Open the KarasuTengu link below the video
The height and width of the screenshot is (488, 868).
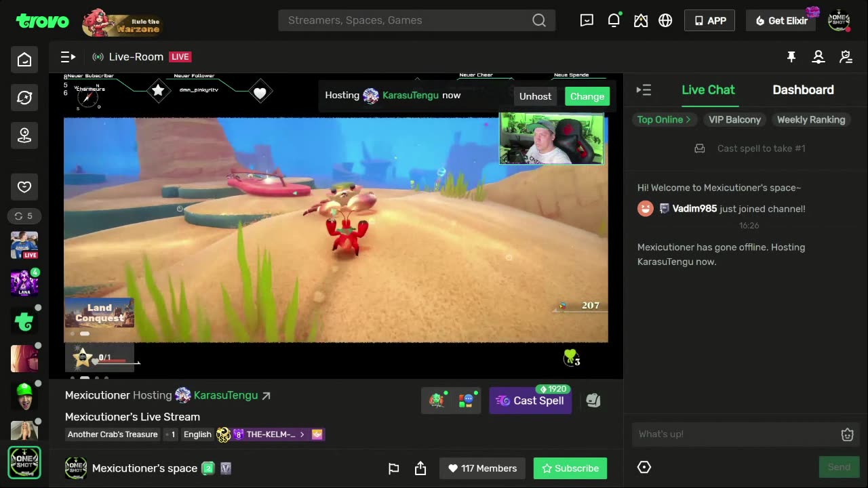[x=226, y=395]
